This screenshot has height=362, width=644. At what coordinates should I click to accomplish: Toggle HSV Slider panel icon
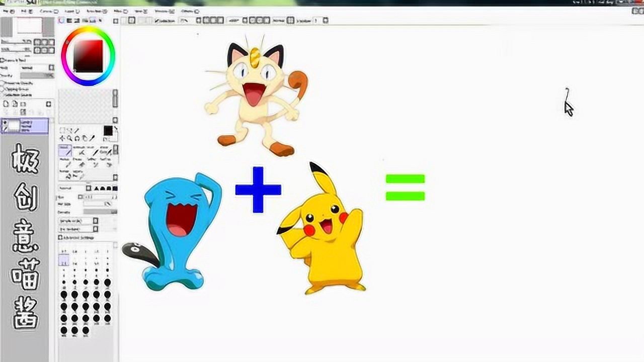[x=76, y=21]
